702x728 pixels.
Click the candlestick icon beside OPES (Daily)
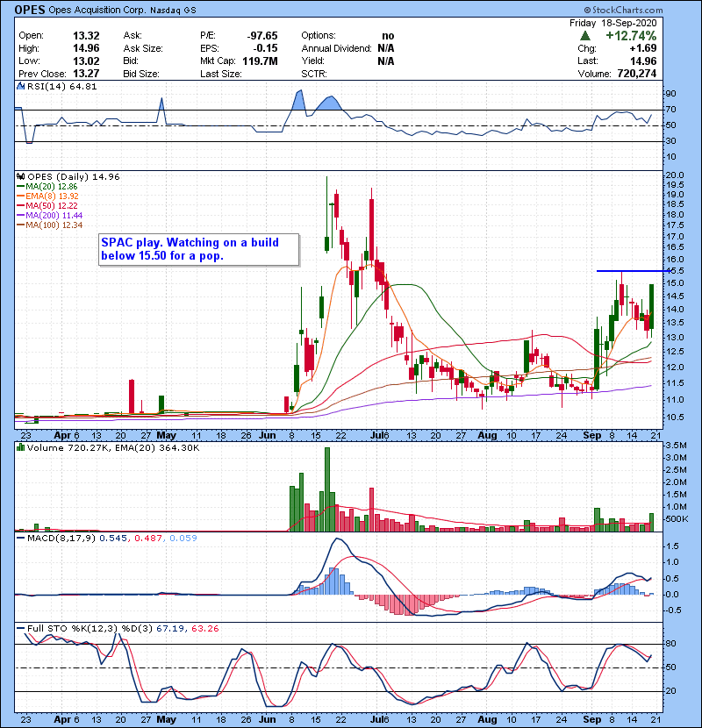pyautogui.click(x=20, y=177)
